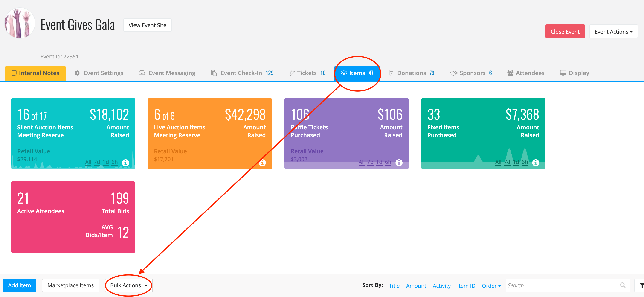
Task: Select 6h range on Silent Auction card
Action: click(114, 162)
